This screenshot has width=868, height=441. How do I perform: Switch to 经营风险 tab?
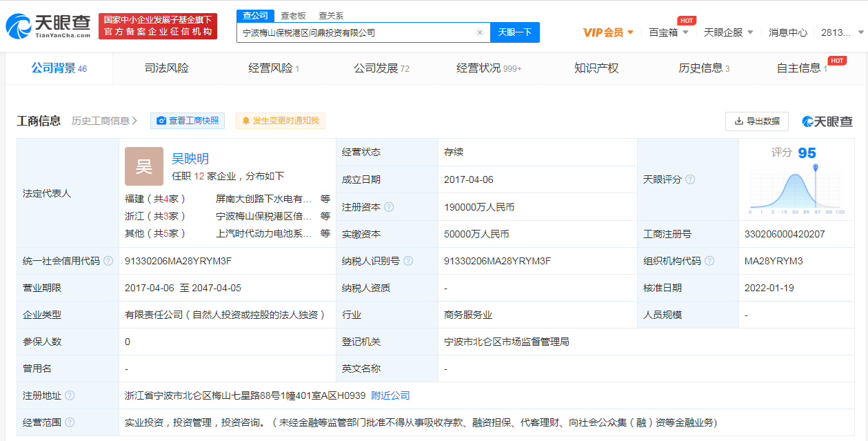(274, 68)
